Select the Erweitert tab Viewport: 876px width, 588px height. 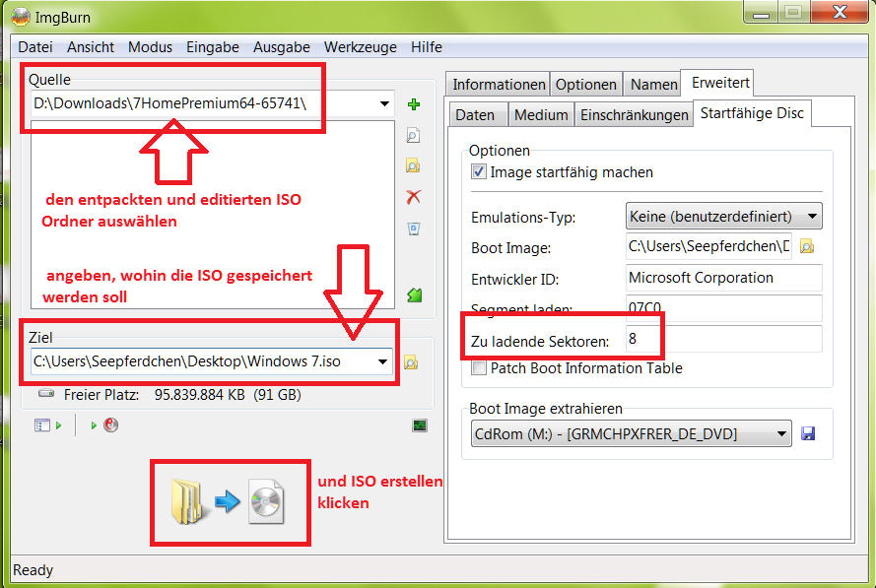[720, 83]
